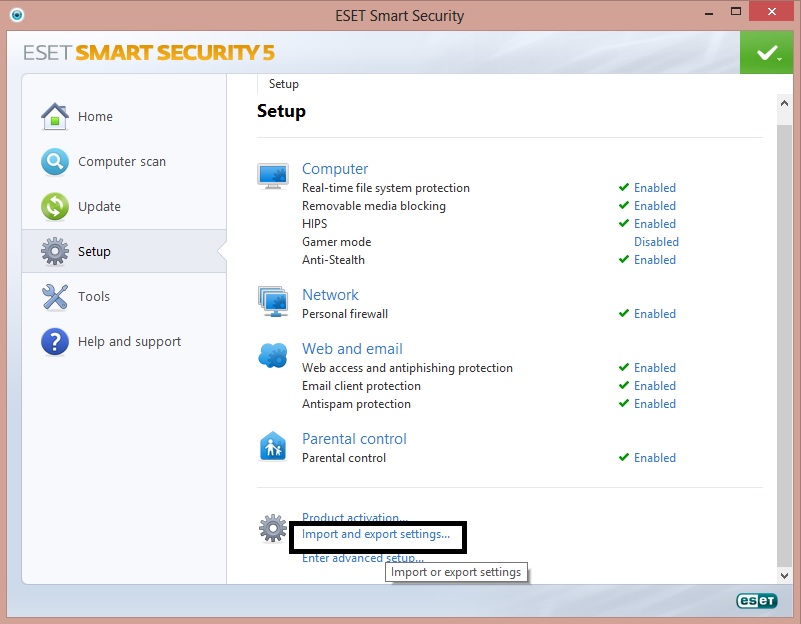Click the scrollbar down arrow
Screen dimensions: 801x624
784,575
